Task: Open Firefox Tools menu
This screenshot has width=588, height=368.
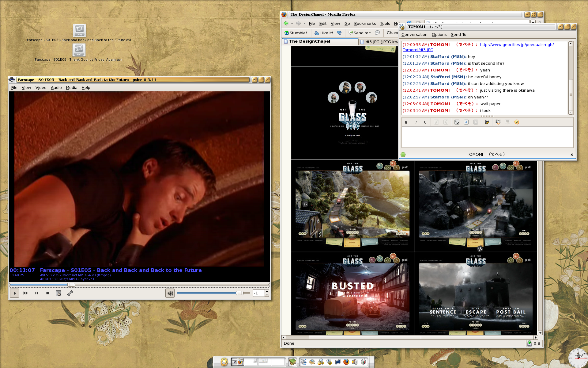Action: pos(385,24)
